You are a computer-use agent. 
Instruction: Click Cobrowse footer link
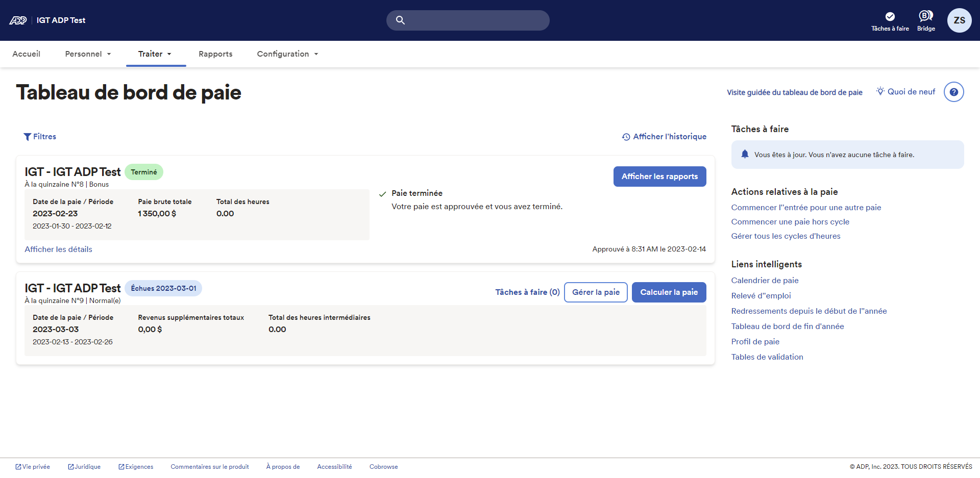[x=384, y=467]
